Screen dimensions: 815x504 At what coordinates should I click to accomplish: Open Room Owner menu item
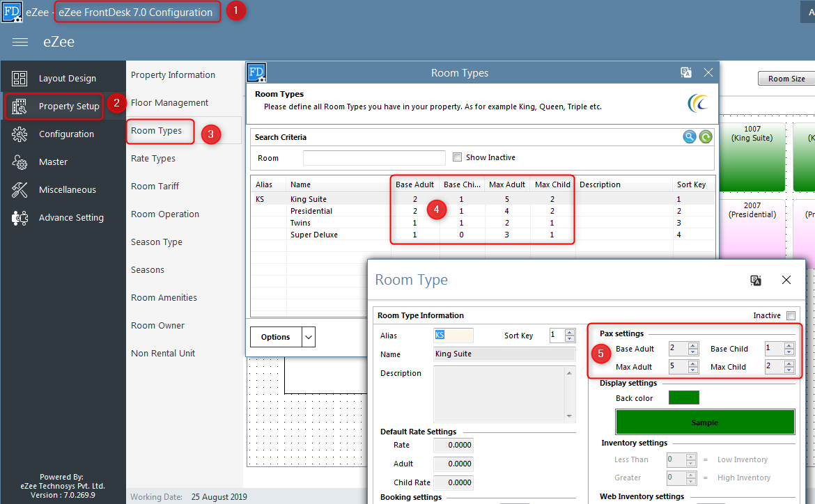[157, 325]
